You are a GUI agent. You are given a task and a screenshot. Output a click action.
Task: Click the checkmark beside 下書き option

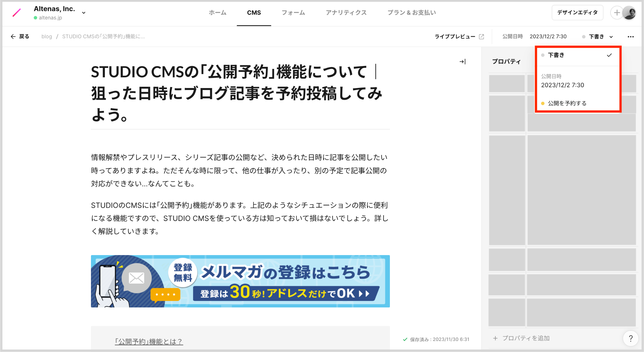pos(609,55)
